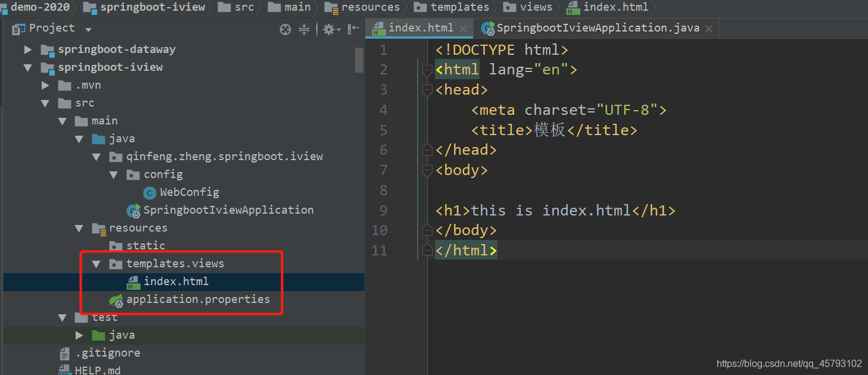Click the title tag line in editor
Screen dimensions: 868x375
pos(554,130)
